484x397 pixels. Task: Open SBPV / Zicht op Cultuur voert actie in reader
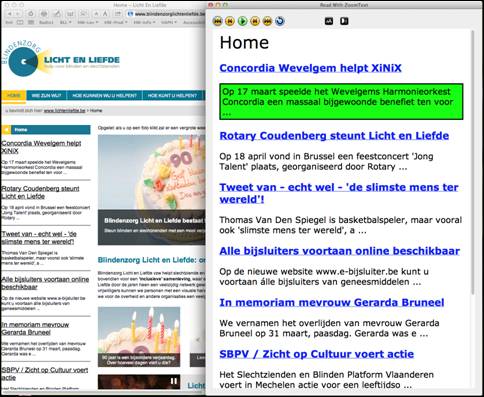[316, 354]
